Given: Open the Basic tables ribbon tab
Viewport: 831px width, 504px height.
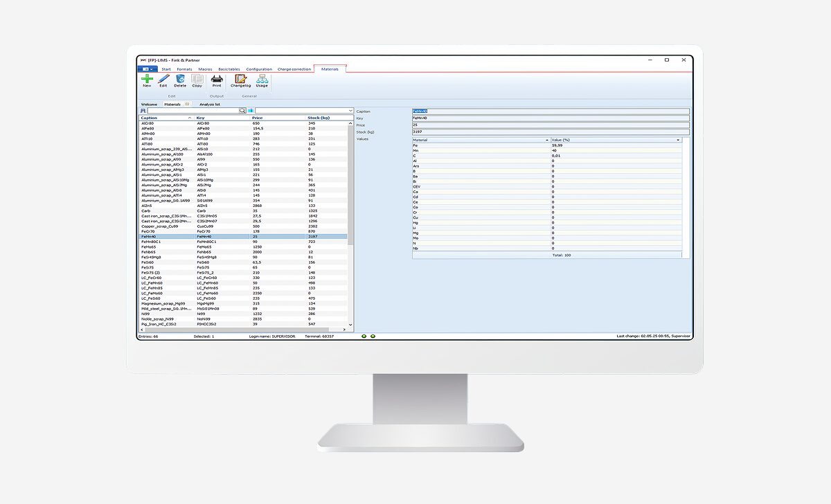Looking at the screenshot, I should (229, 69).
